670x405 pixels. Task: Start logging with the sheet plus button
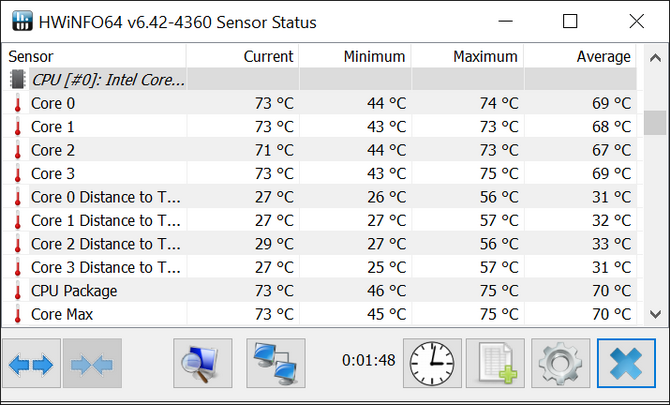click(495, 364)
